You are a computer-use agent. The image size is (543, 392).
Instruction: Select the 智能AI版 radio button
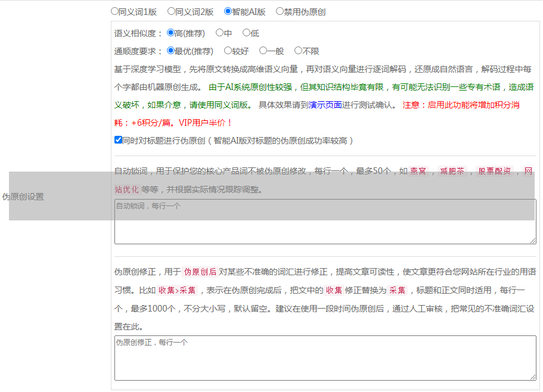point(228,11)
